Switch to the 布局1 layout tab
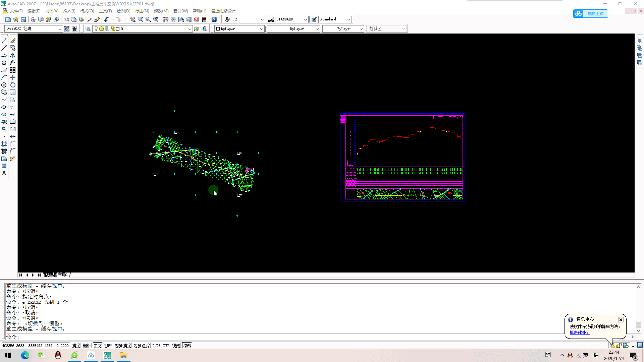 (63, 275)
